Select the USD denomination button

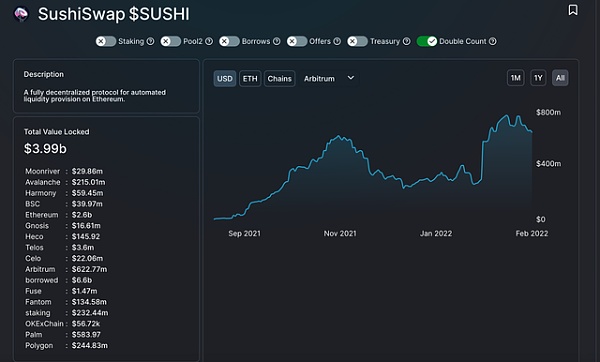(x=225, y=78)
